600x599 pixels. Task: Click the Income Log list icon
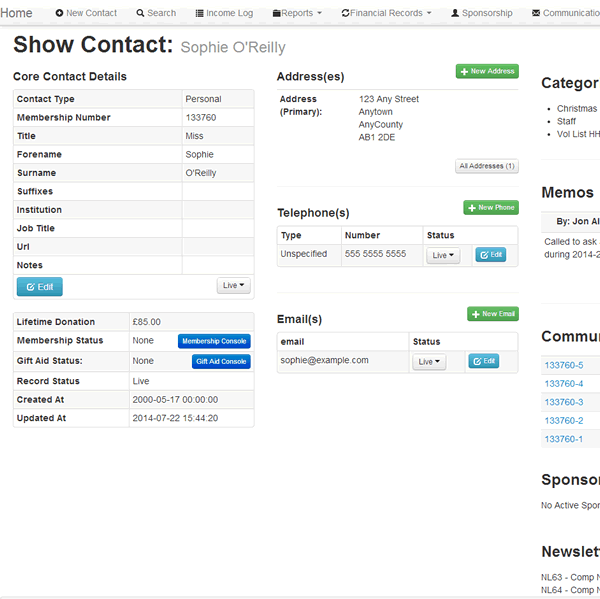click(199, 13)
